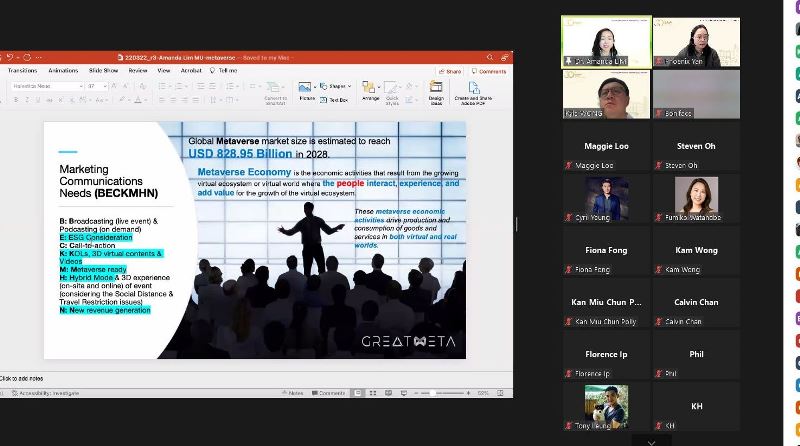This screenshot has height=446, width=800.
Task: Open the Slide Show tab
Action: 104,70
